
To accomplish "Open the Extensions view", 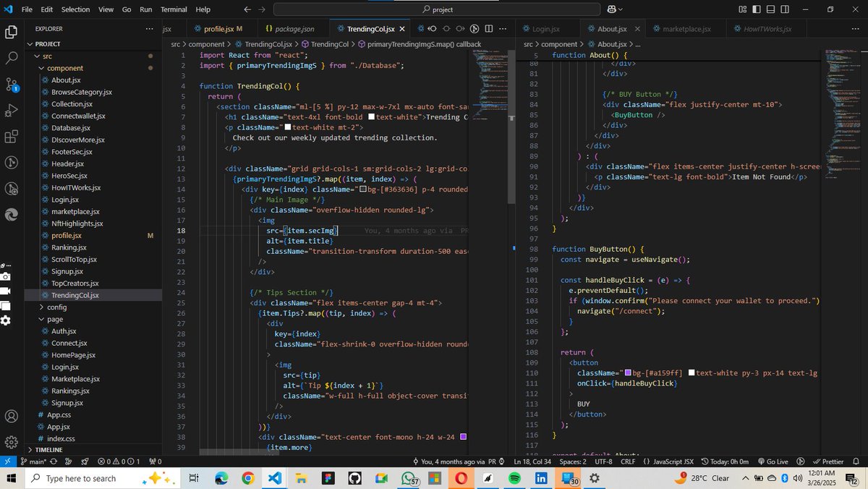I will click(12, 137).
